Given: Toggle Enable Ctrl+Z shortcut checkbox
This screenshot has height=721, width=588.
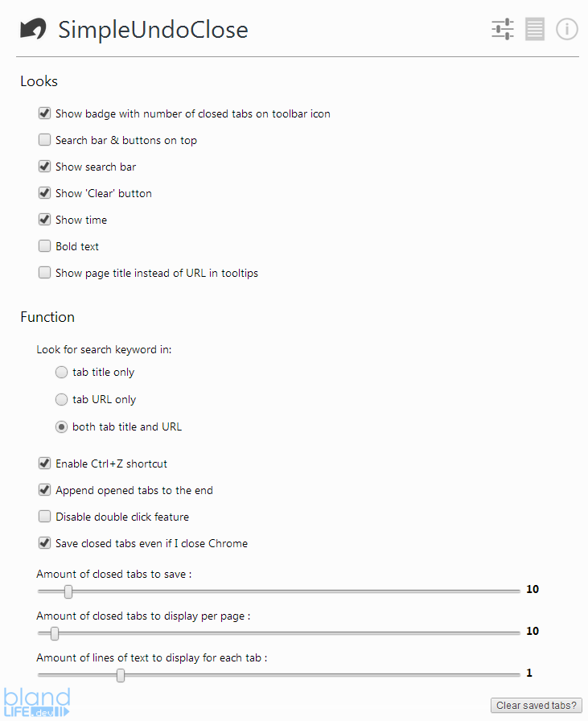Looking at the screenshot, I should [x=44, y=463].
